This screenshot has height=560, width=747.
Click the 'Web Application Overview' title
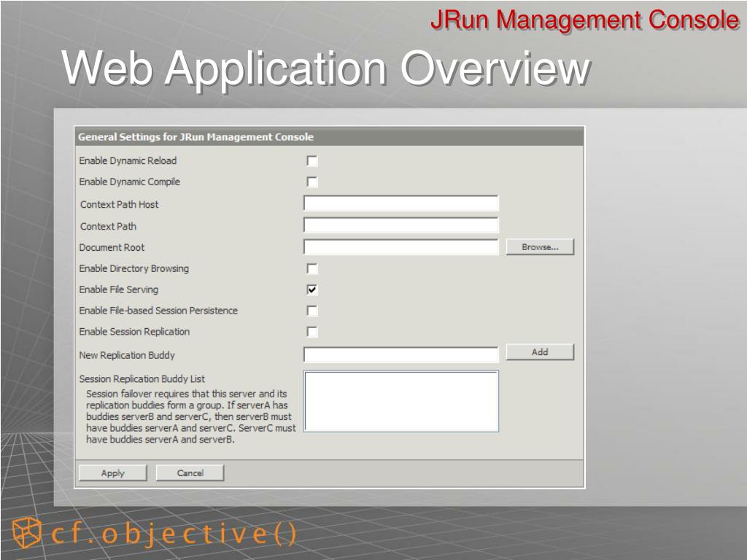pyautogui.click(x=326, y=68)
